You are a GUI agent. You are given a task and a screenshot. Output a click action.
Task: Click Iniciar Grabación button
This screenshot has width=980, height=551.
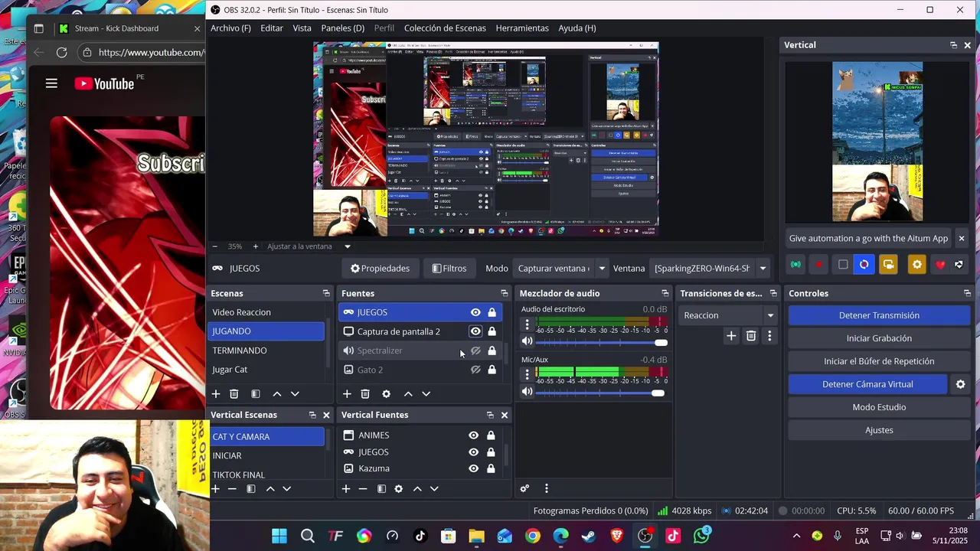(x=879, y=338)
